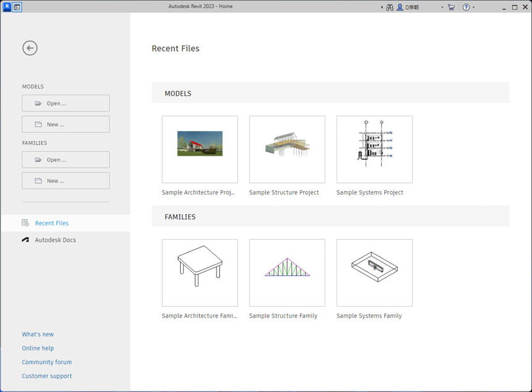Open the Autodesk App Store cart icon
Image resolution: width=532 pixels, height=392 pixels.
pos(451,7)
